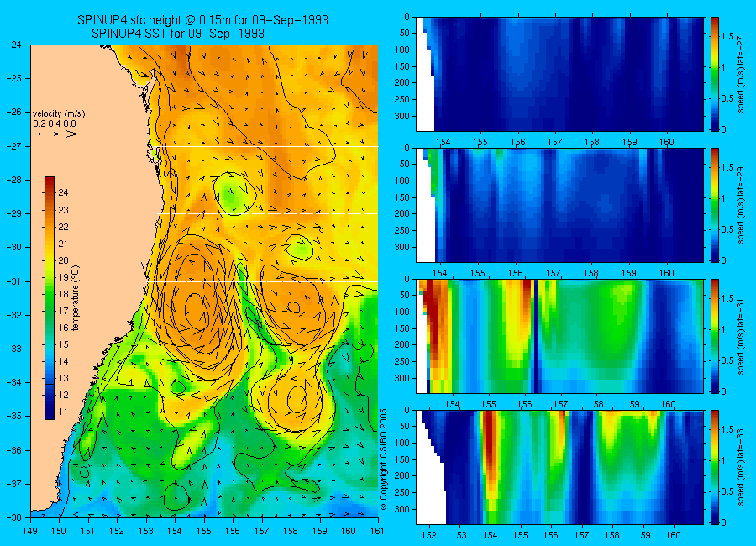The image size is (756, 546).
Task: Click the −38 latitude label on the map axis
Action: (x=13, y=517)
